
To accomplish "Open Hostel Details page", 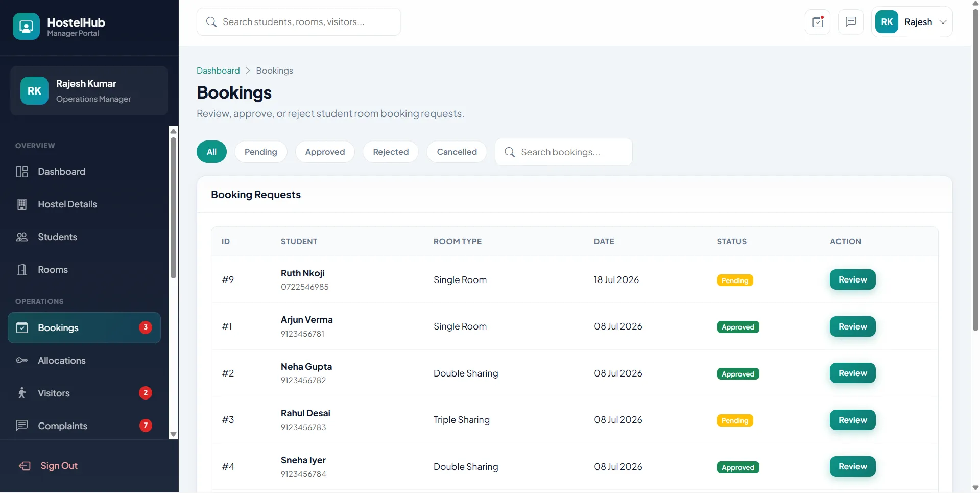I will (84, 204).
